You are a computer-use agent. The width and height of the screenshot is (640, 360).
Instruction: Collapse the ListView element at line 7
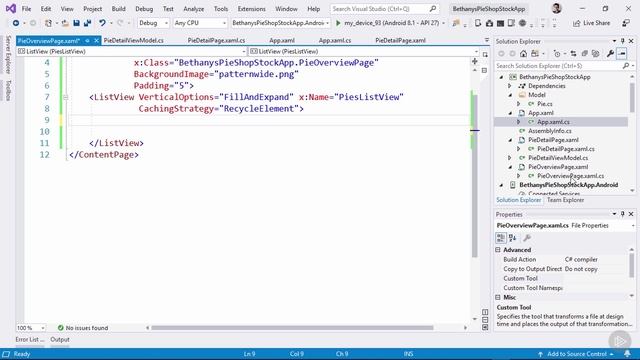pyautogui.click(x=65, y=97)
